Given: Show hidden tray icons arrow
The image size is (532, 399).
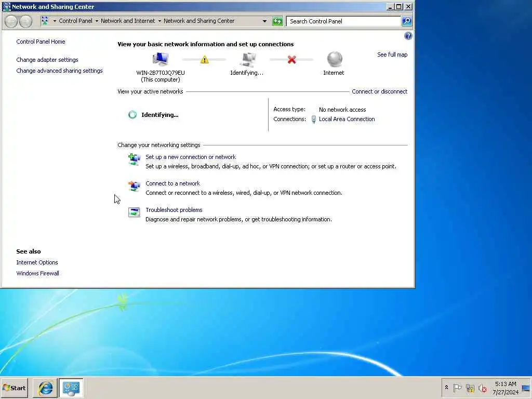Looking at the screenshot, I should click(446, 388).
